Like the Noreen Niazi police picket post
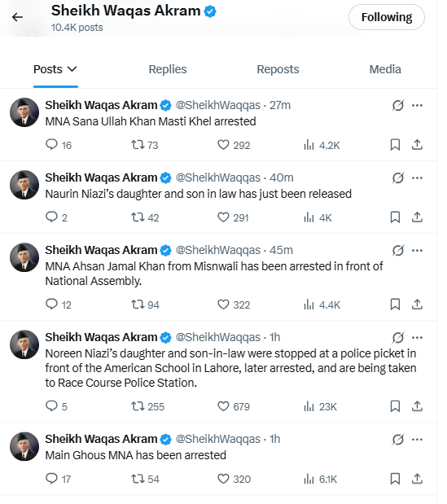 tap(223, 406)
